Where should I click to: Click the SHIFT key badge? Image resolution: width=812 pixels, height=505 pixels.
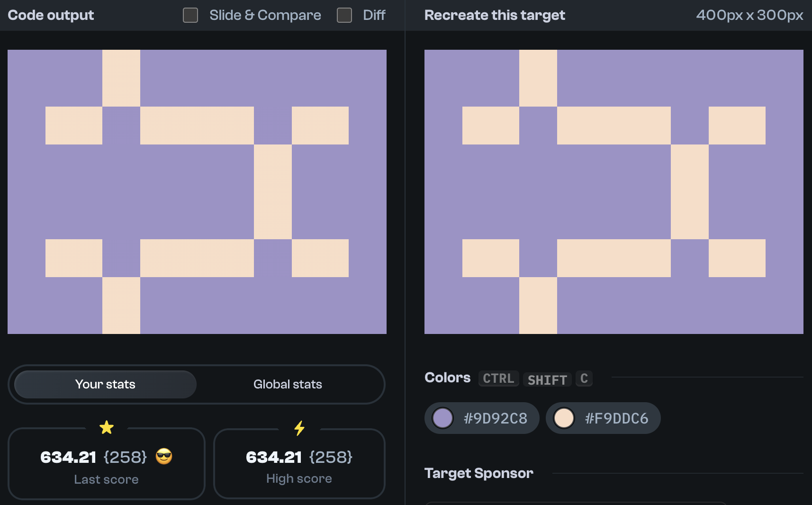click(x=547, y=379)
